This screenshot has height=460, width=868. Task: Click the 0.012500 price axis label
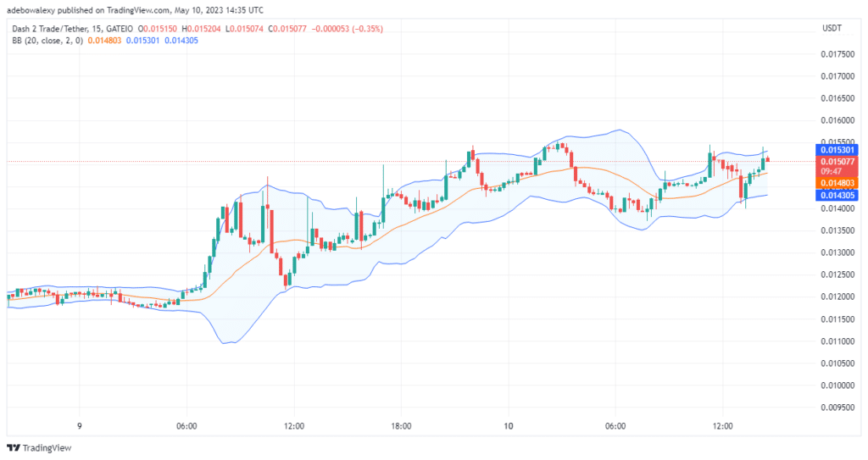[837, 275]
